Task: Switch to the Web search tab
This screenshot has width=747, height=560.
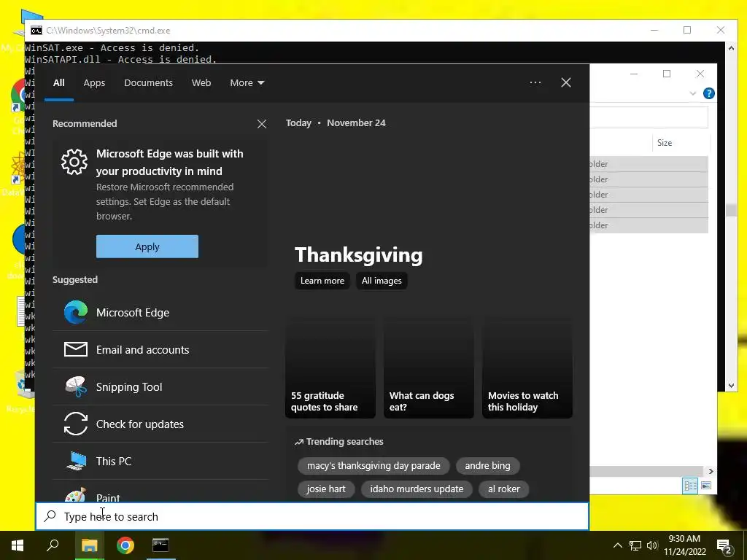Action: pyautogui.click(x=201, y=83)
